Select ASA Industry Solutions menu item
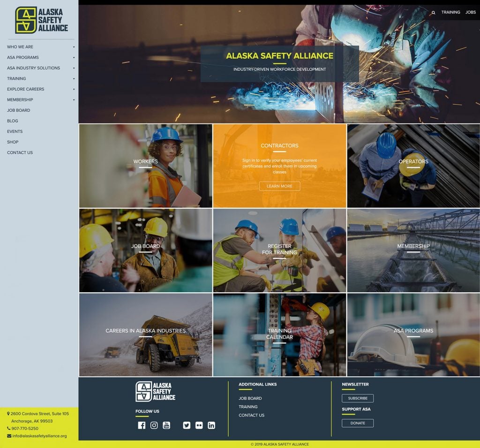The image size is (480, 448). pos(34,68)
